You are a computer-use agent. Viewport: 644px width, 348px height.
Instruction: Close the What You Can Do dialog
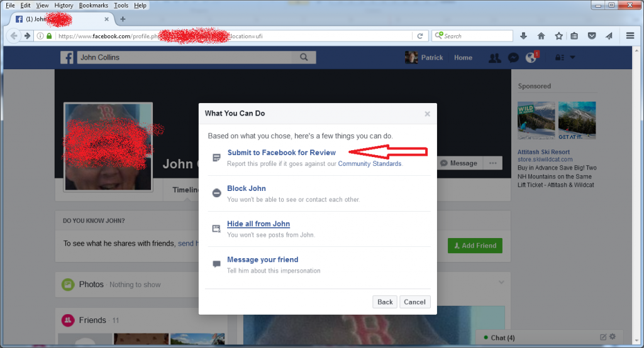click(427, 114)
